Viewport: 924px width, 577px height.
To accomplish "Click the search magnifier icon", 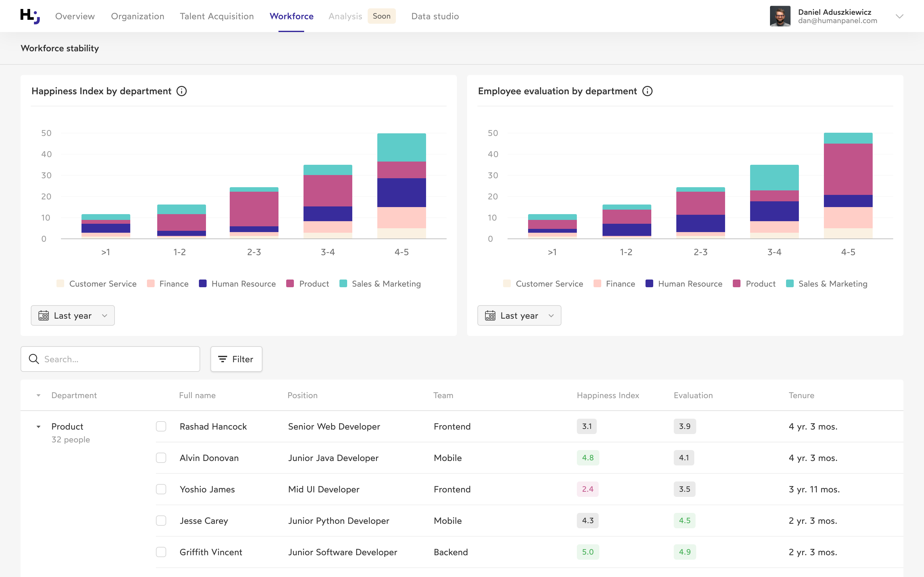I will [34, 359].
